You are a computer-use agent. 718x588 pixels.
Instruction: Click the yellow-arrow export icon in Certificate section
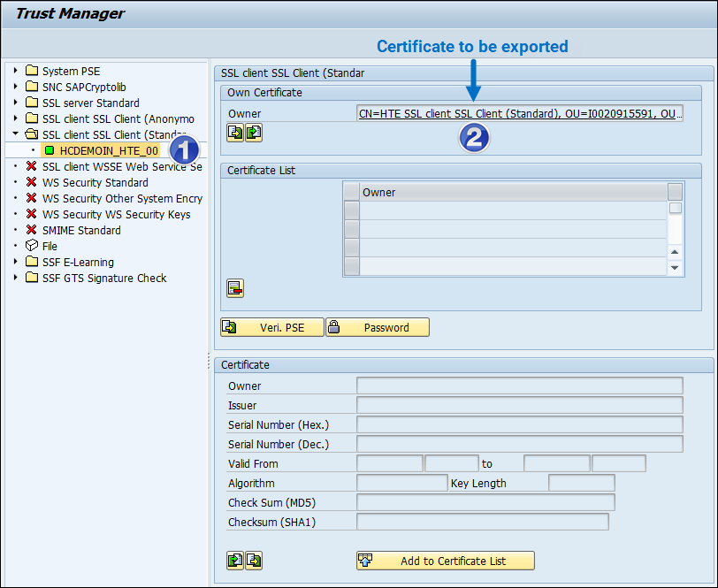(254, 561)
